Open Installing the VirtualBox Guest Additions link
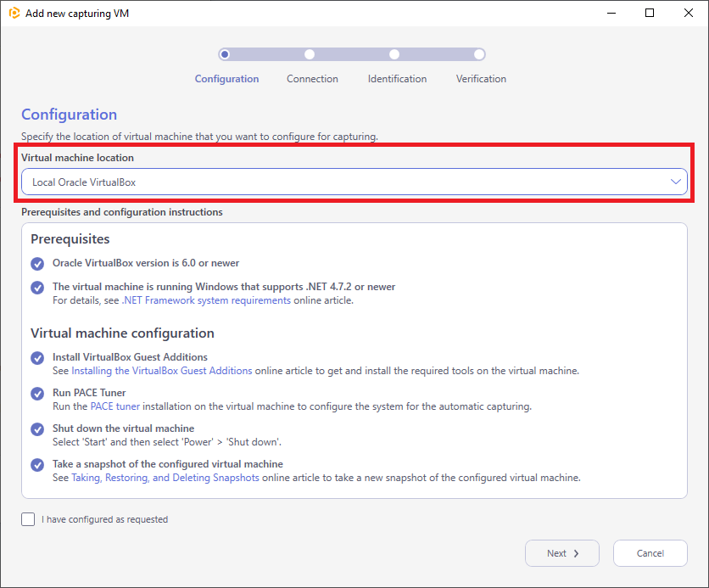Image resolution: width=709 pixels, height=588 pixels. pos(162,371)
